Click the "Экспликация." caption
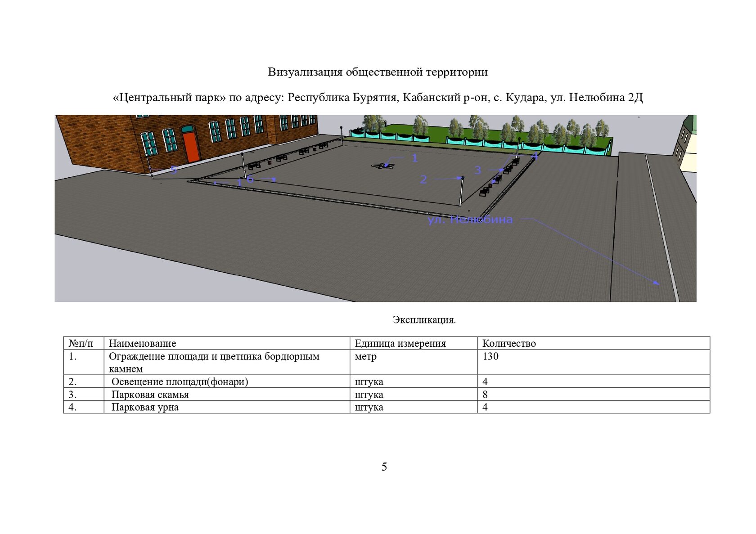The height and width of the screenshot is (534, 756). coord(424,320)
